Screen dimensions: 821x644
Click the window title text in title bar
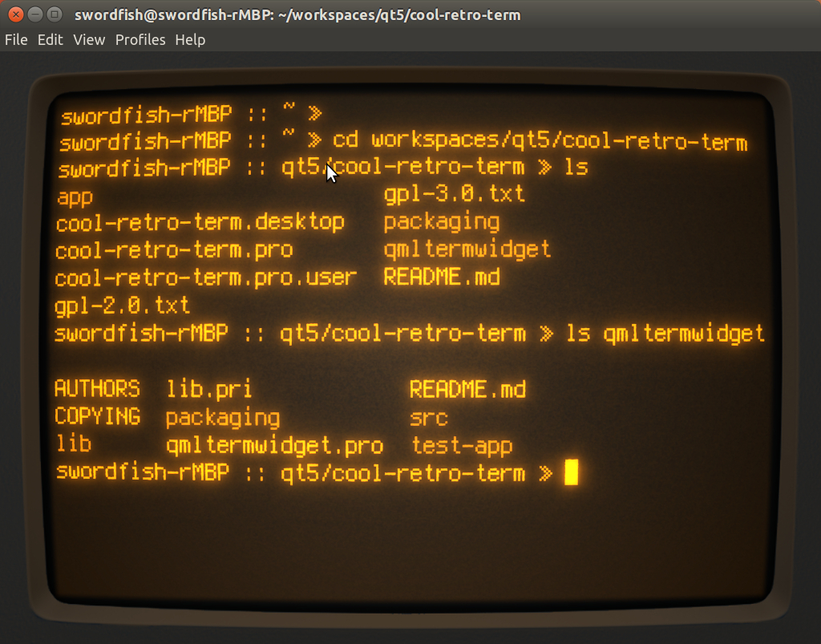pyautogui.click(x=297, y=15)
